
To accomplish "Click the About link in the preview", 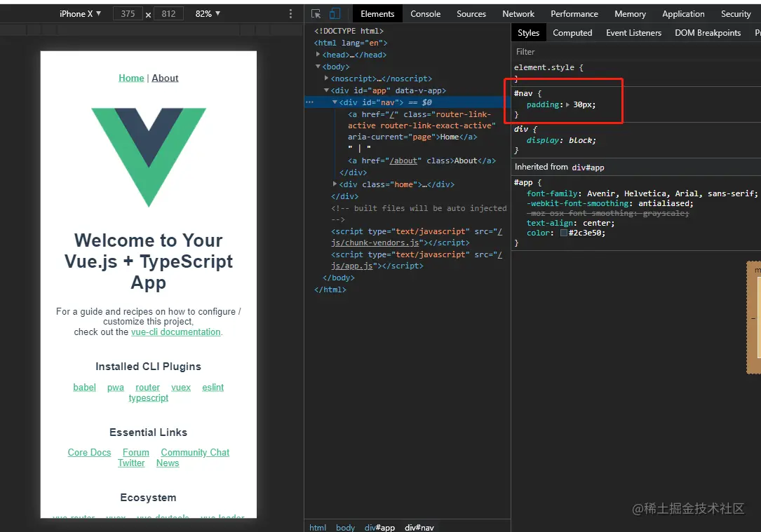I will click(165, 78).
